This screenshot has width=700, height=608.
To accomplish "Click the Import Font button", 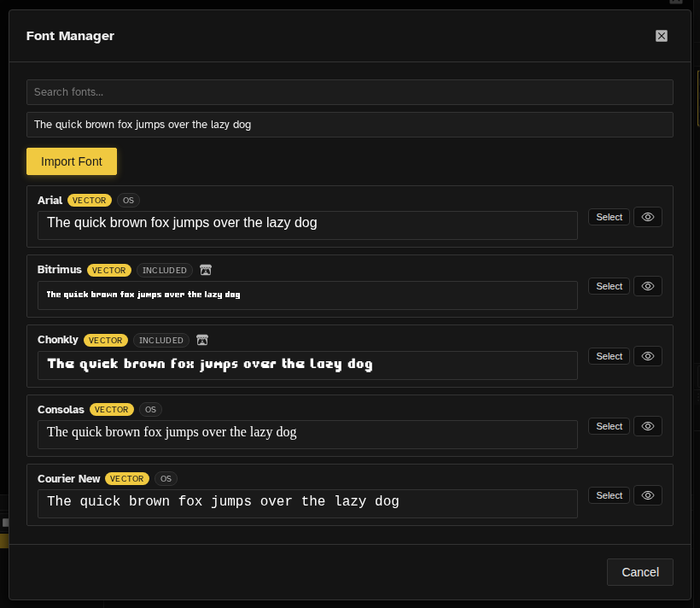I will [x=72, y=161].
